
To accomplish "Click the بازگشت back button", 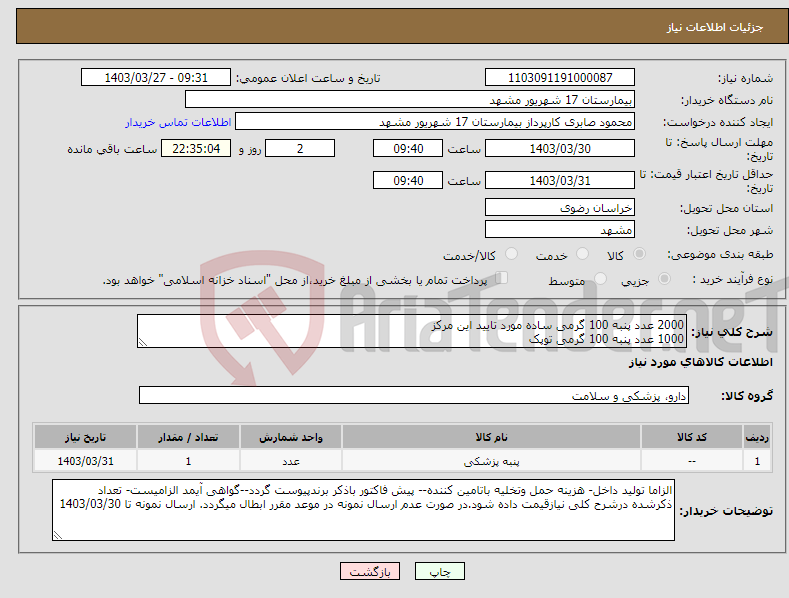I will [x=370, y=571].
